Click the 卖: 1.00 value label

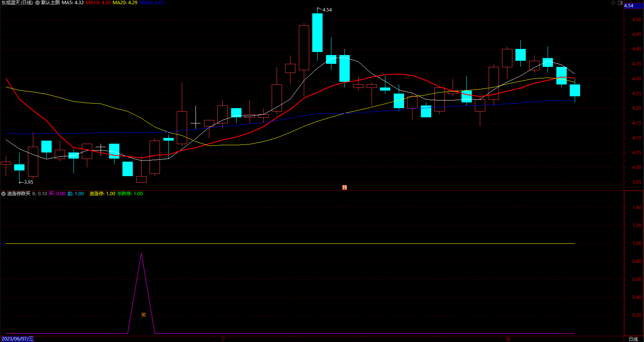tap(76, 194)
